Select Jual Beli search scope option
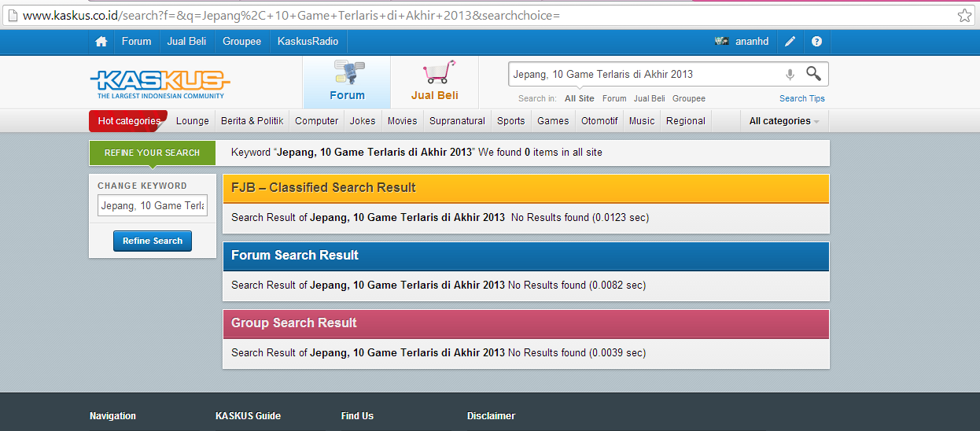 point(650,98)
